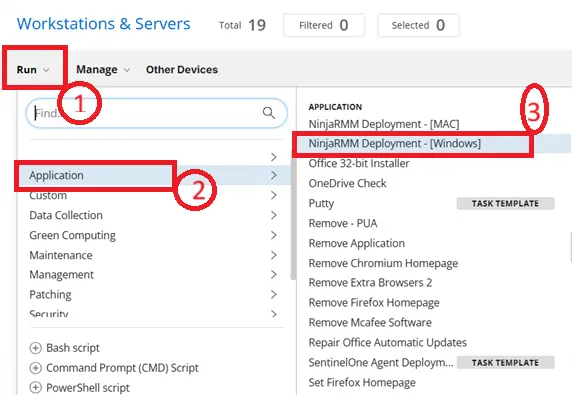Expand the Management chevron
The width and height of the screenshot is (572, 395).
pos(274,274)
